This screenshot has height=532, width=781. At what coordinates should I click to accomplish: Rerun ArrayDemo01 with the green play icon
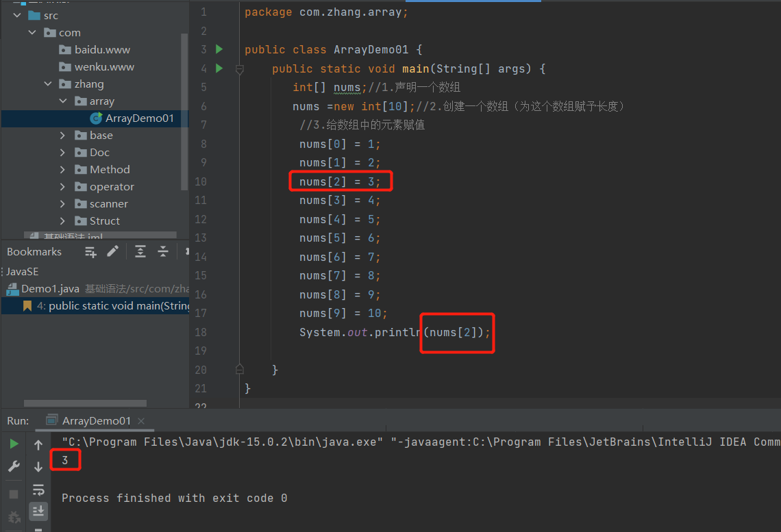(14, 444)
